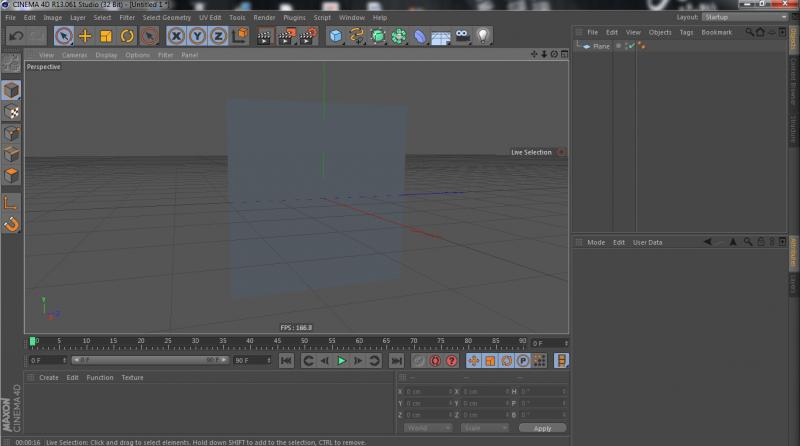Click the Light object icon
This screenshot has width=800, height=446.
coord(483,36)
